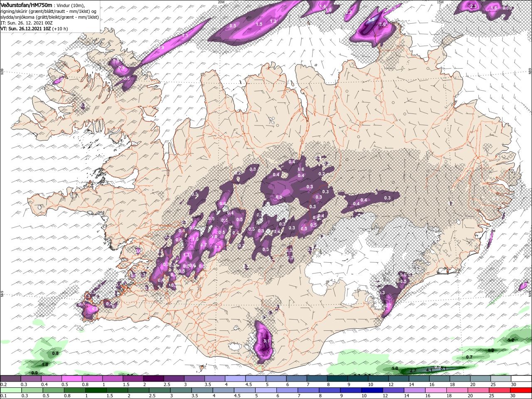Click the 2.3 snow value in the northeast corner
The width and height of the screenshot is (532, 399).
(473, 6)
